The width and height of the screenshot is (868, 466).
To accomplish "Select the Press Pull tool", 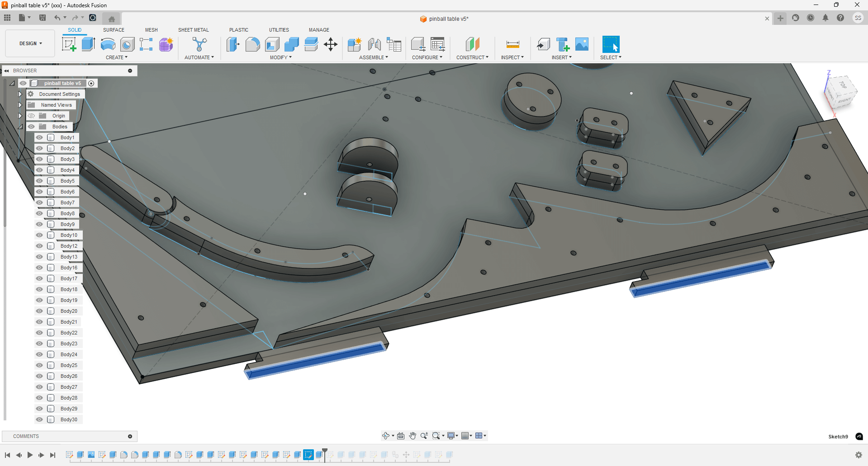I will click(x=233, y=44).
